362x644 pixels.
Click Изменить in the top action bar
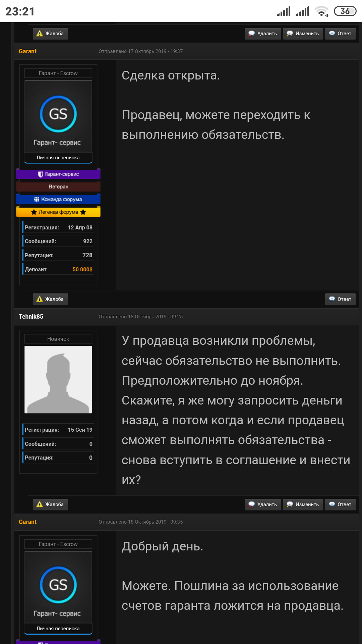(303, 34)
